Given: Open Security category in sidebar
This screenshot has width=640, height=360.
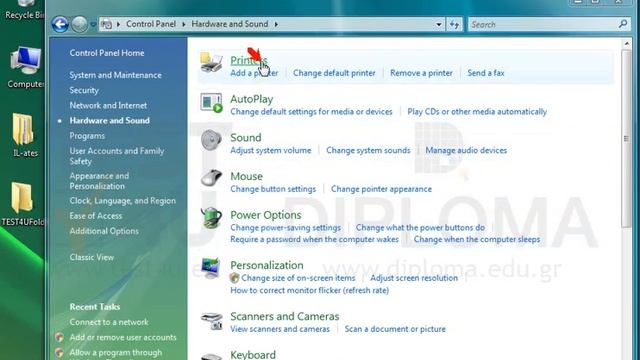Looking at the screenshot, I should 84,90.
